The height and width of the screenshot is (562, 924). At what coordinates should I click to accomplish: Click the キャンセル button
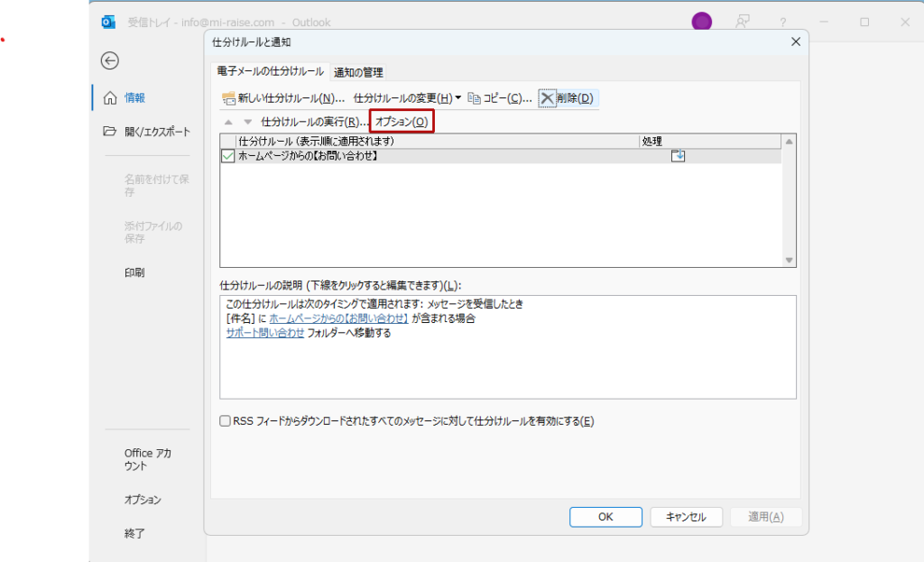(x=685, y=517)
